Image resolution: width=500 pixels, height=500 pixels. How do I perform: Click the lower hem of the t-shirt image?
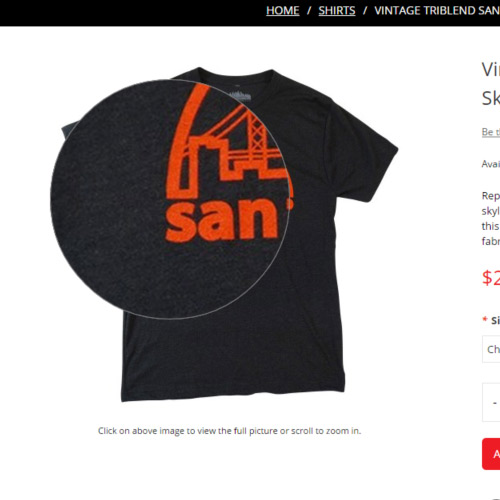pos(233,392)
